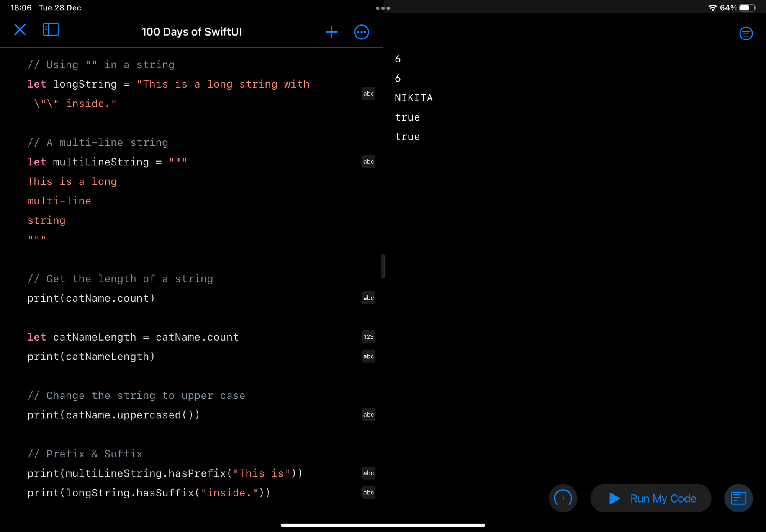Select the last 'true' console output

point(408,137)
